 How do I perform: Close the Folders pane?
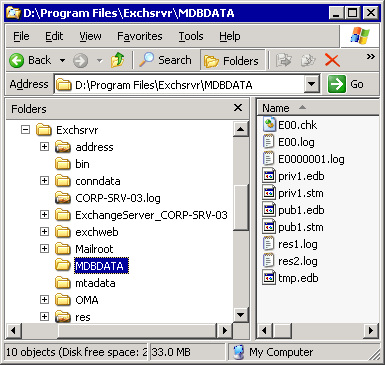[238, 108]
